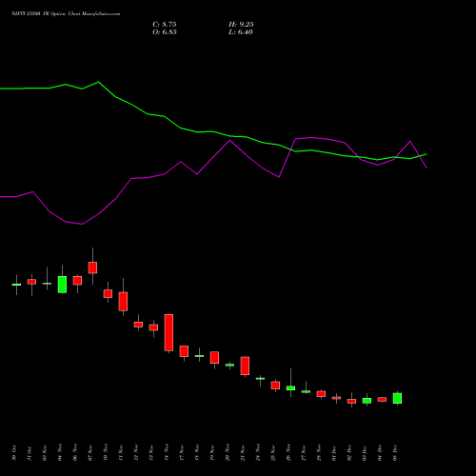Click the highest red candle on 07 Nov
Image resolution: width=476 pixels, height=476 pixels.
click(x=92, y=268)
